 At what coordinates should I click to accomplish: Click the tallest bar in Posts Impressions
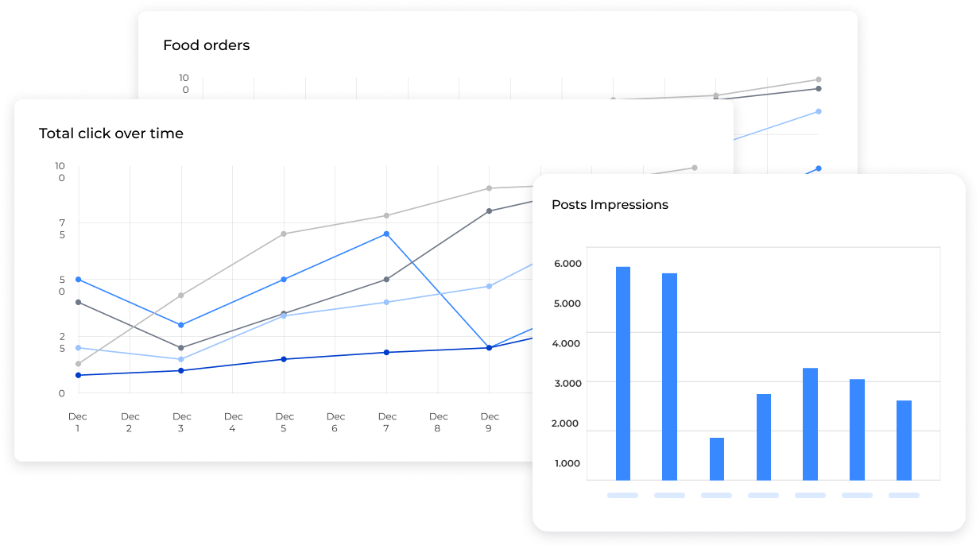pyautogui.click(x=623, y=373)
